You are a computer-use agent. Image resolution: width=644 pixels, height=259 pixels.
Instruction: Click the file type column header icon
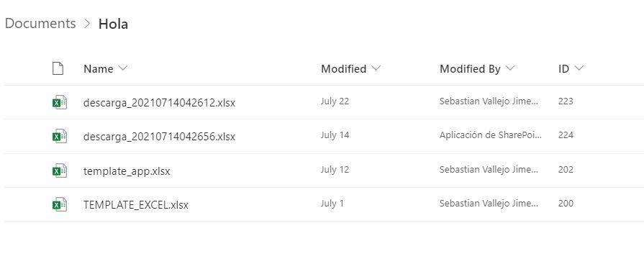coord(58,68)
